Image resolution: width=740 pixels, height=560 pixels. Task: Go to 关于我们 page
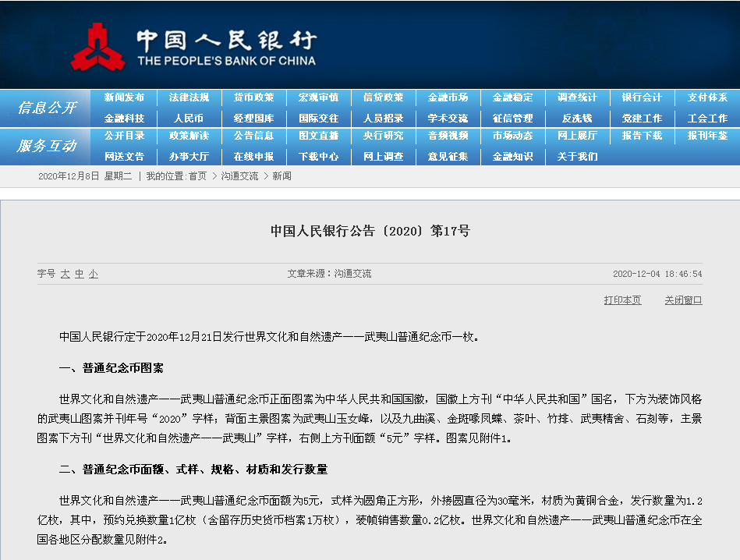[x=577, y=156]
